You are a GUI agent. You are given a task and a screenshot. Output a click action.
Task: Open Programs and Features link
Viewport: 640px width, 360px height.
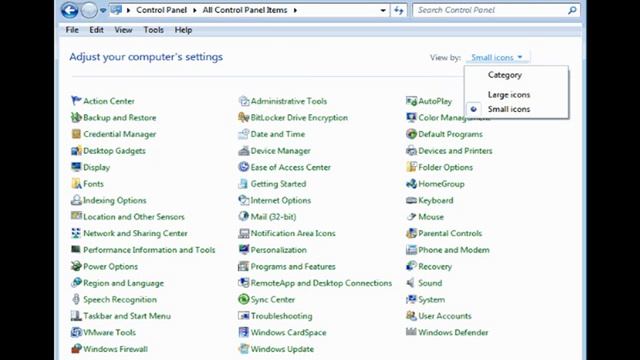coord(293,267)
